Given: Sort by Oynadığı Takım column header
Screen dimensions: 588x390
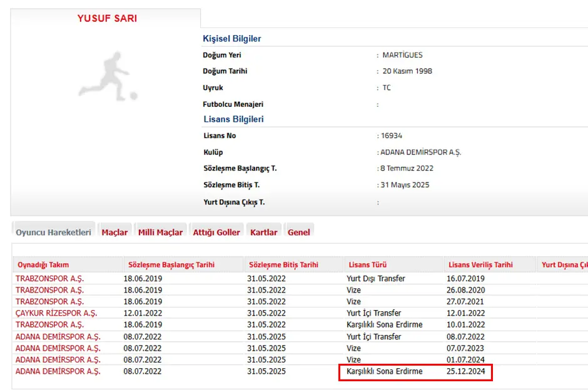Looking at the screenshot, I should (x=43, y=265).
